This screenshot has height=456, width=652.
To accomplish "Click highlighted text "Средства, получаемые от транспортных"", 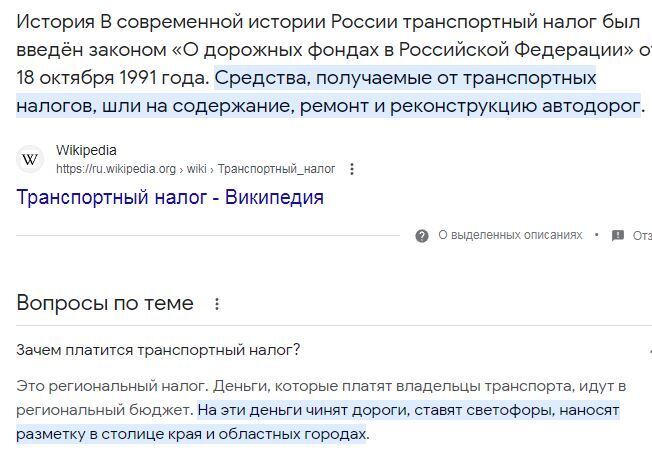I will point(405,78).
